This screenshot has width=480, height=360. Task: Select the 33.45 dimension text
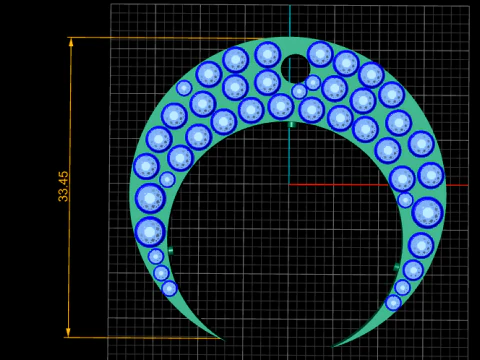coord(63,186)
